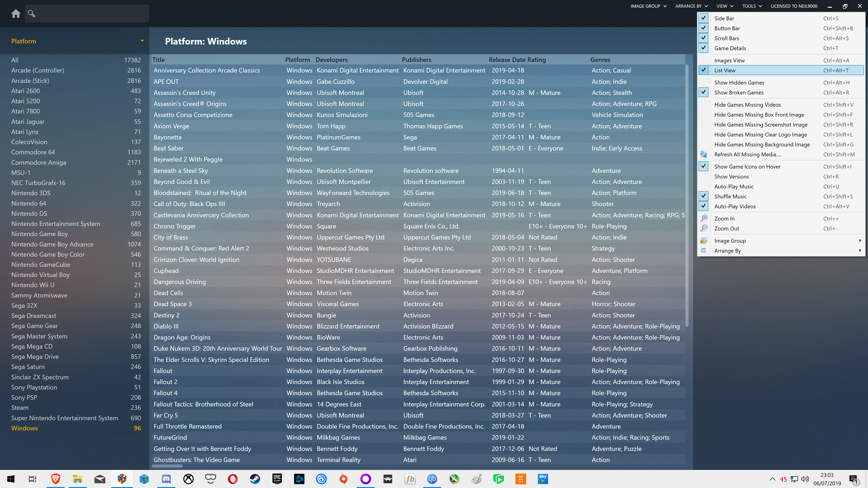The width and height of the screenshot is (868, 488).
Task: Enable Show Hidden Games
Action: point(781,82)
